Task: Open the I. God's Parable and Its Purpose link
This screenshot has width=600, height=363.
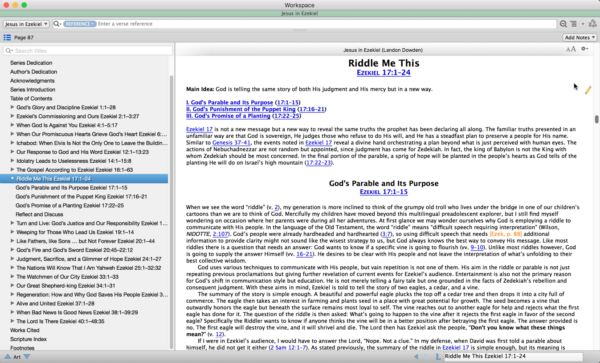Action: point(230,103)
